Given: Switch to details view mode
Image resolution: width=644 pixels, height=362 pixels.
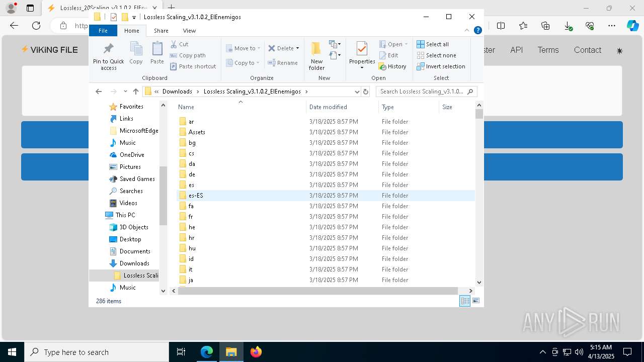Looking at the screenshot, I should click(x=465, y=301).
